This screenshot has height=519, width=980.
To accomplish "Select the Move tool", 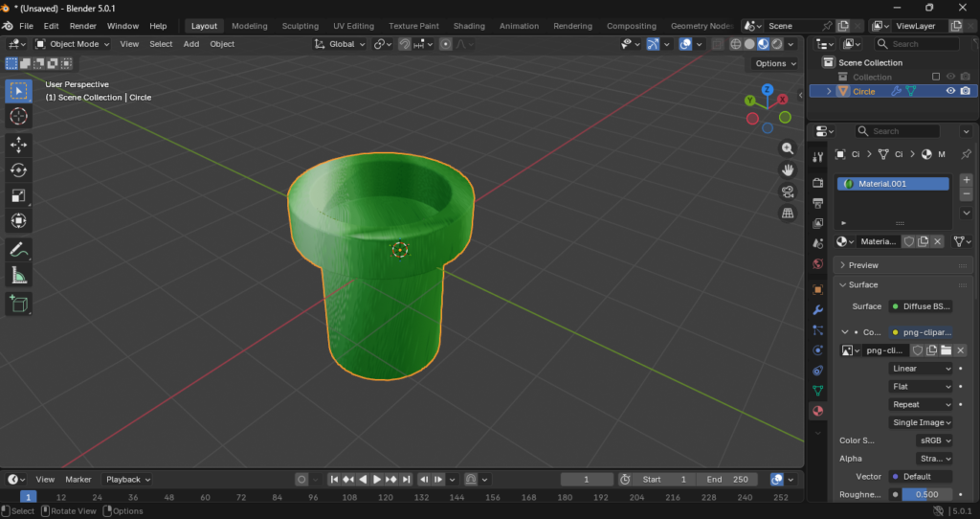I will click(x=18, y=145).
